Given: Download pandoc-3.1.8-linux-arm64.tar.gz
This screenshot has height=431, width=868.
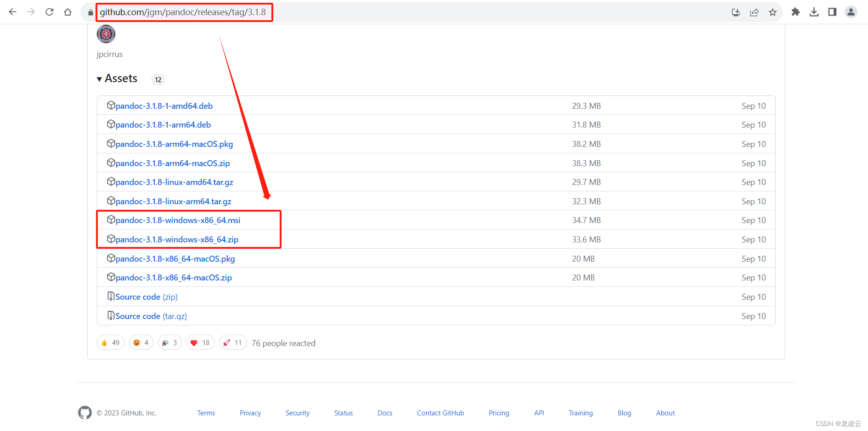Looking at the screenshot, I should (x=174, y=202).
